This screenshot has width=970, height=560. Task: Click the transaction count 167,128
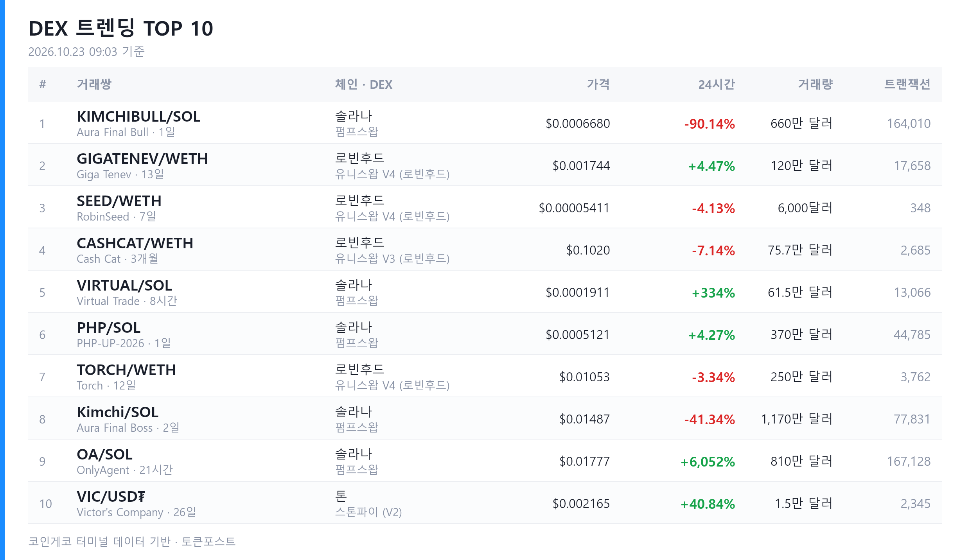pos(909,461)
